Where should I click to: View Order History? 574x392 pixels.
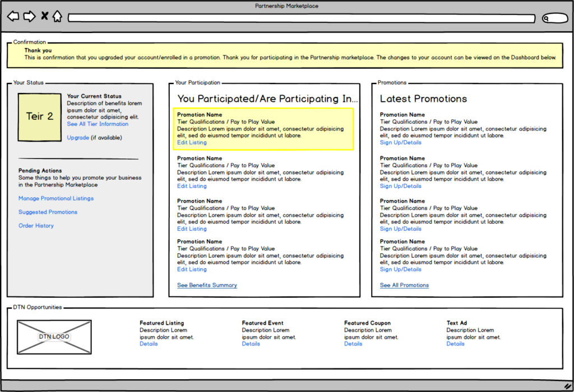click(36, 226)
